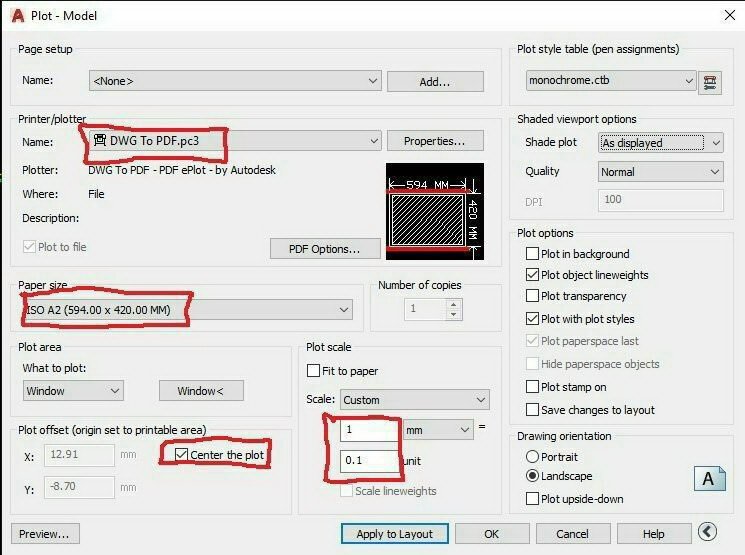Click the AutoCAD logo in title bar
The height and width of the screenshot is (555, 745).
pyautogui.click(x=17, y=16)
